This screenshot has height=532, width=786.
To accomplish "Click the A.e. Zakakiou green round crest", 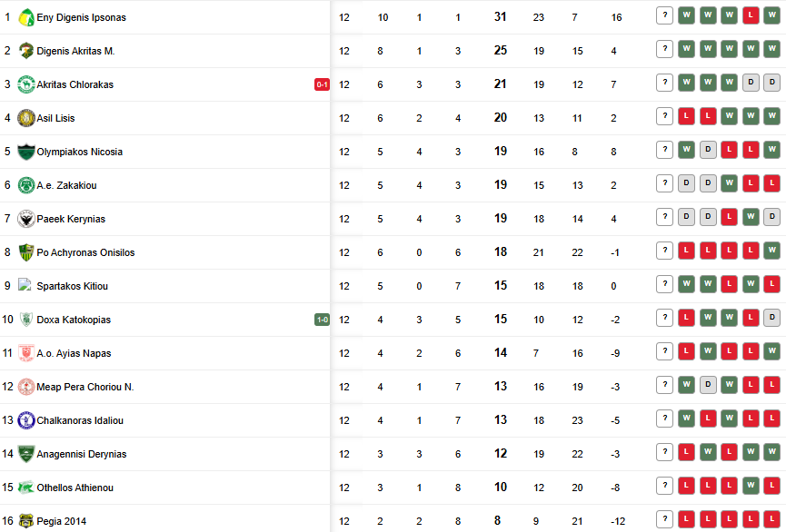I will pos(26,185).
